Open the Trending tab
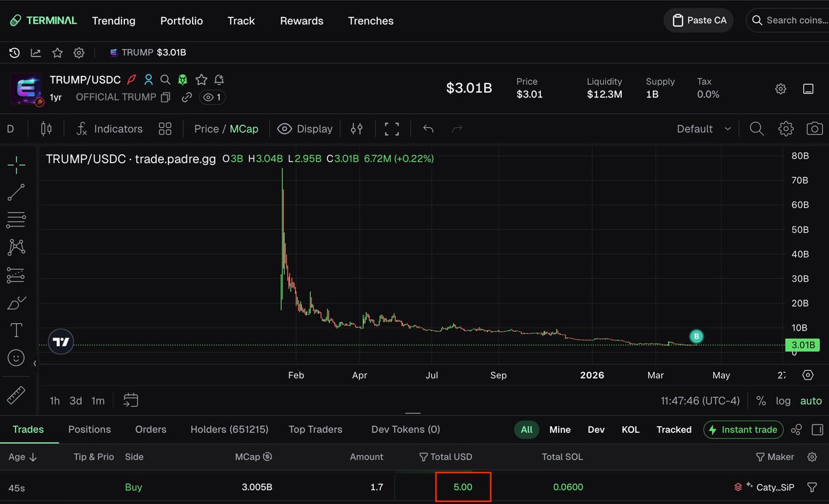This screenshot has width=829, height=504. pos(114,21)
